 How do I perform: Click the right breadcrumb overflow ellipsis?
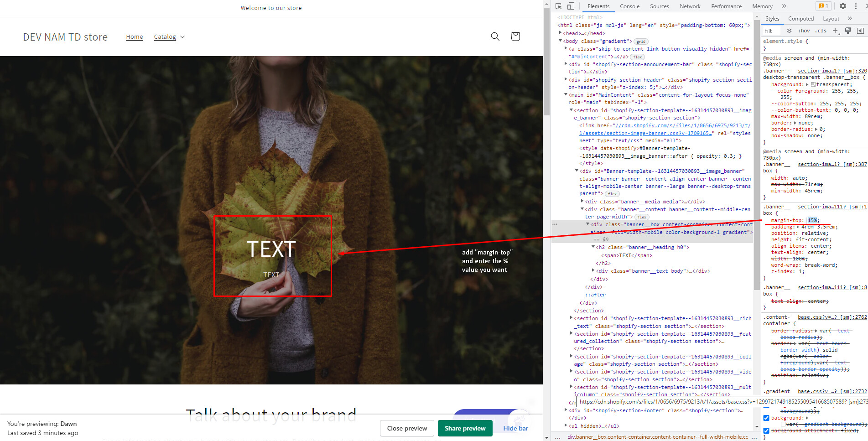click(x=754, y=437)
